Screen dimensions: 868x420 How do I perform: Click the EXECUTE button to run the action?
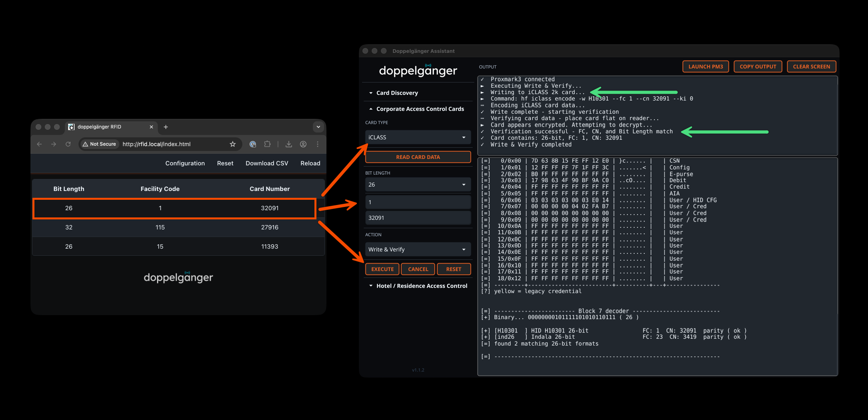click(382, 269)
